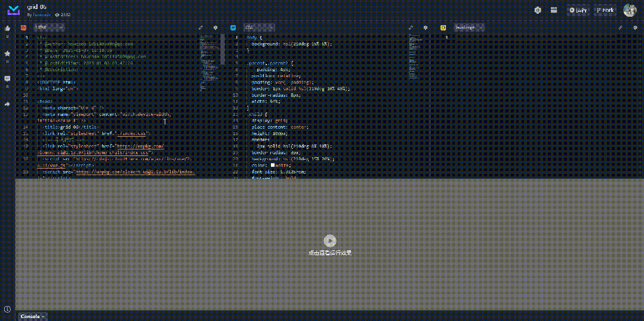Image resolution: width=644 pixels, height=321 pixels.
Task: Open the CSS preprocessor dropdown
Action: (x=259, y=27)
